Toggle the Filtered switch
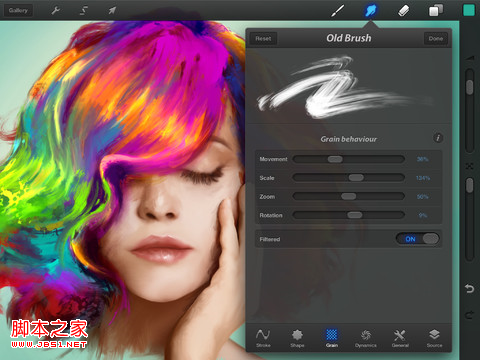The width and height of the screenshot is (480, 360). [417, 239]
